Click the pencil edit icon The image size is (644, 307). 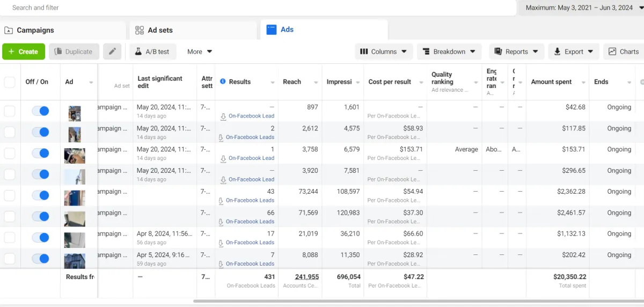pyautogui.click(x=112, y=52)
